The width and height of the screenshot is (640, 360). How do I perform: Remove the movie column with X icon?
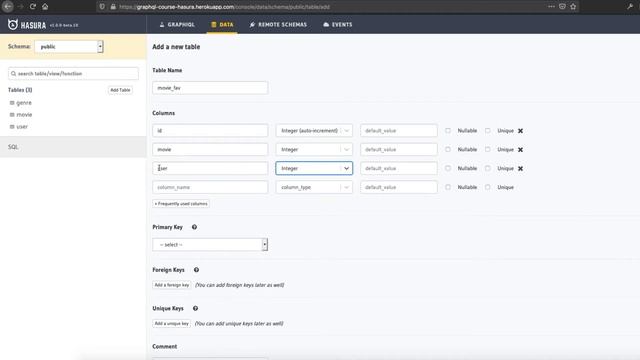point(520,150)
